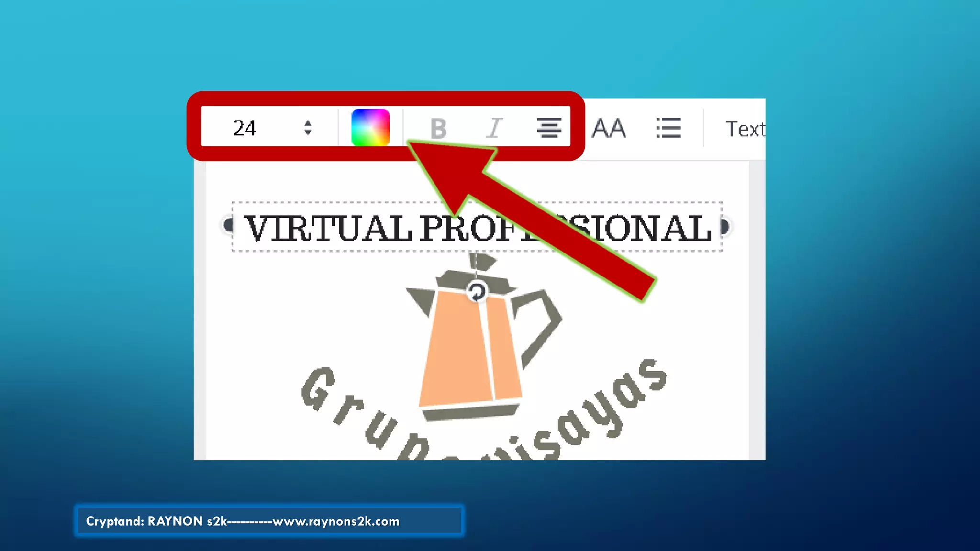
Task: Click the red rounded highlight frame border
Action: (x=194, y=126)
